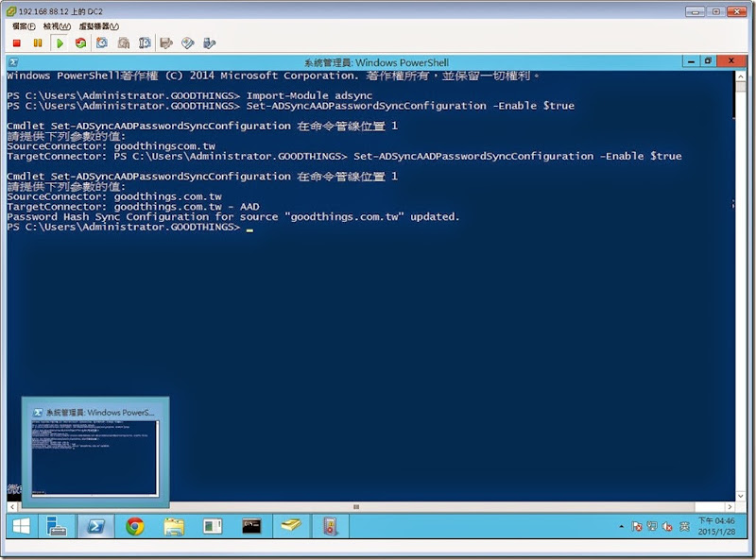Minimize the Windows PowerShell window

[691, 61]
